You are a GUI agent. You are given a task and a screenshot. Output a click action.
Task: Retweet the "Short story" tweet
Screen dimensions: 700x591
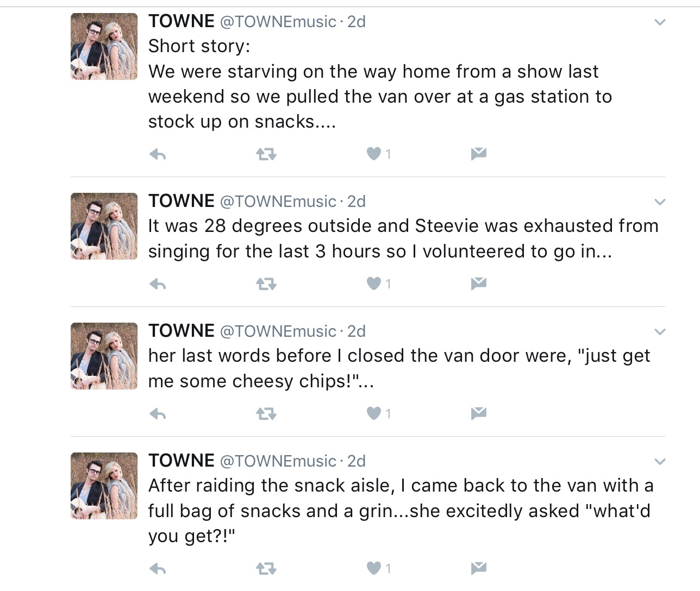(x=266, y=155)
